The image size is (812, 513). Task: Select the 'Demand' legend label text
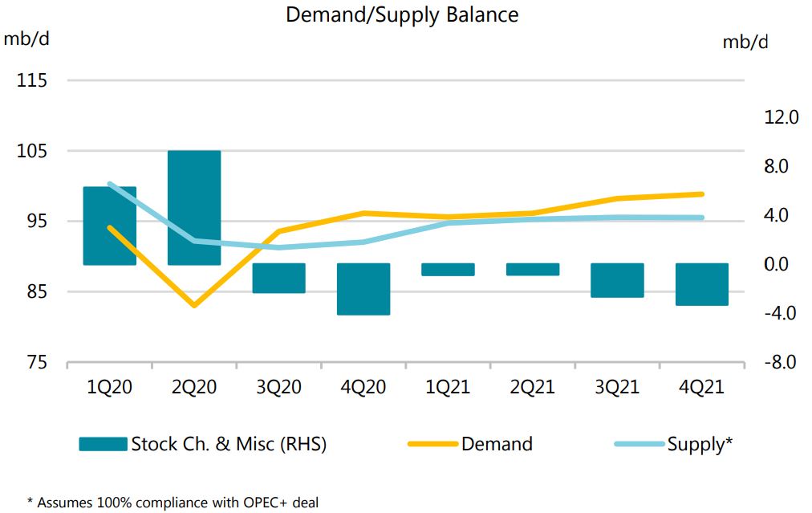pyautogui.click(x=497, y=444)
